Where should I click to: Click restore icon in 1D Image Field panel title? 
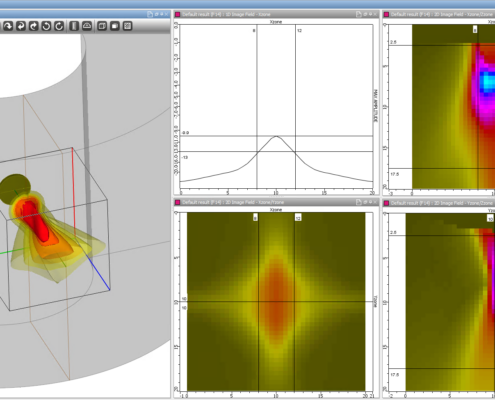(x=365, y=14)
